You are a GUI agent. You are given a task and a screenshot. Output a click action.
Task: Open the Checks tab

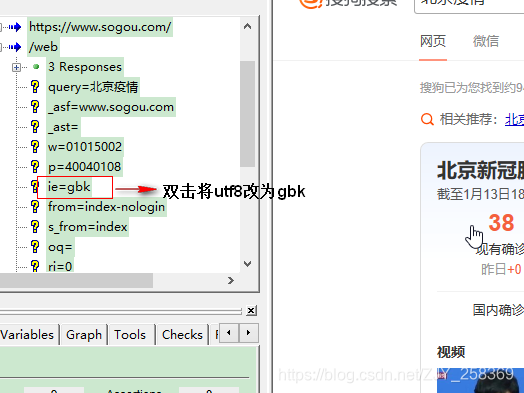182,334
